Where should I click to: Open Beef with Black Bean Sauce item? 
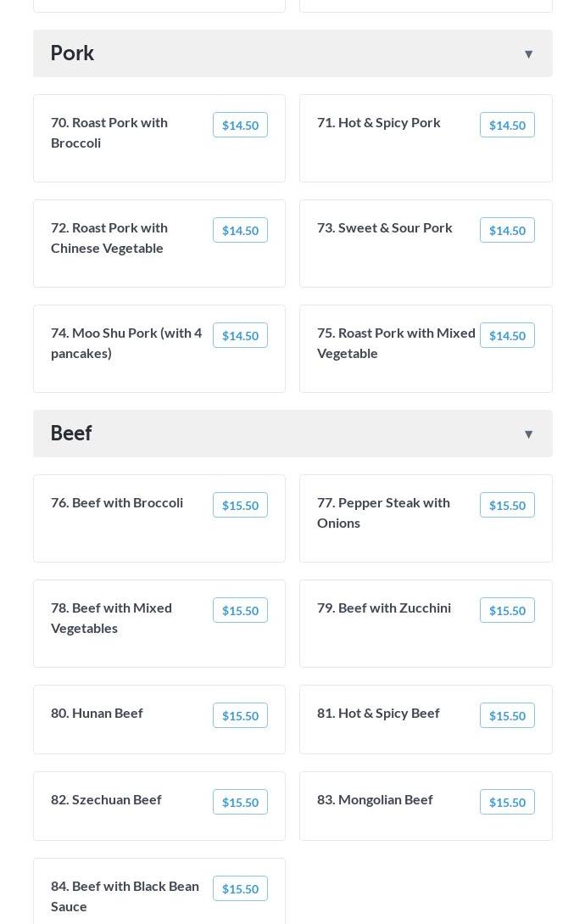pos(125,896)
